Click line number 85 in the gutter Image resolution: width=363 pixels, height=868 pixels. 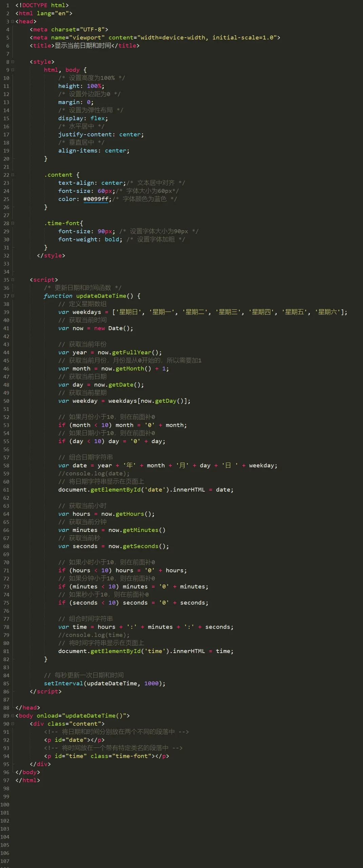click(x=6, y=683)
